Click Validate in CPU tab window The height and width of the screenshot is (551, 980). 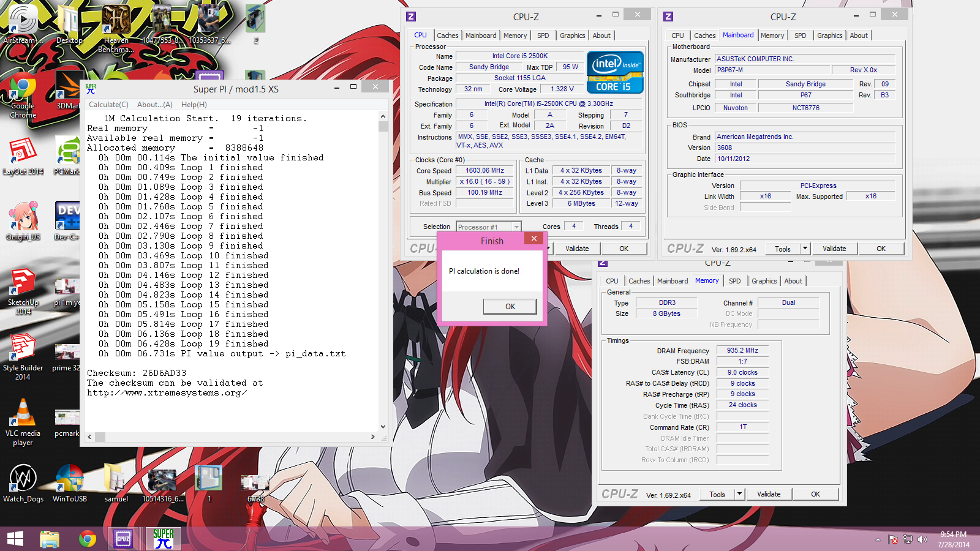pyautogui.click(x=577, y=249)
